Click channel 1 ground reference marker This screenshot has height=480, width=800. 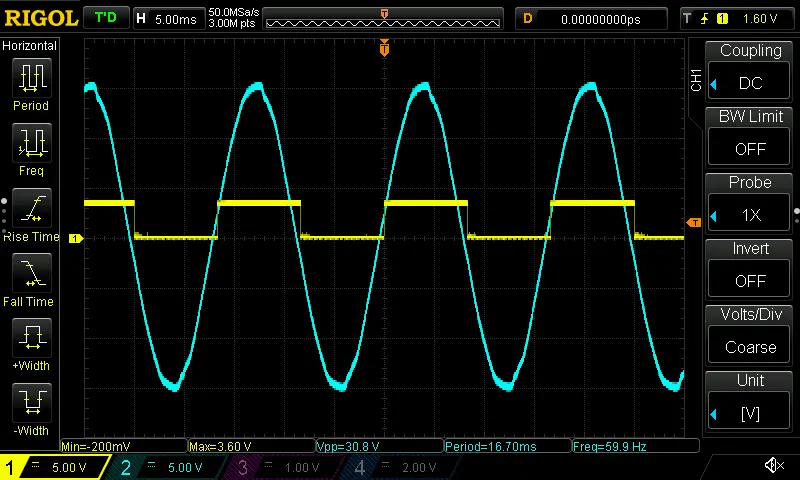76,238
